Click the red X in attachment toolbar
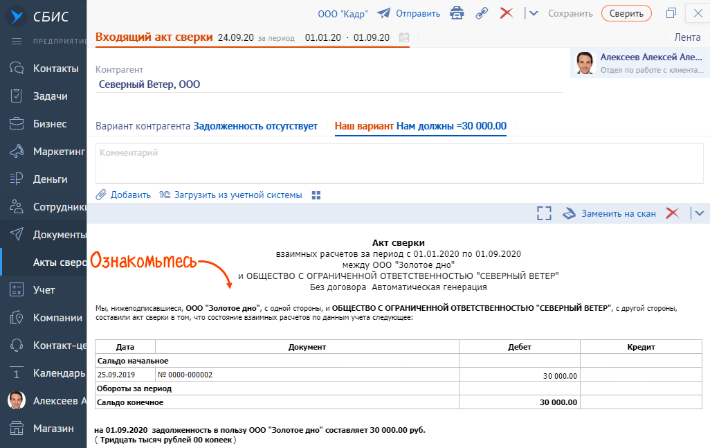The width and height of the screenshot is (710, 448). [x=672, y=213]
